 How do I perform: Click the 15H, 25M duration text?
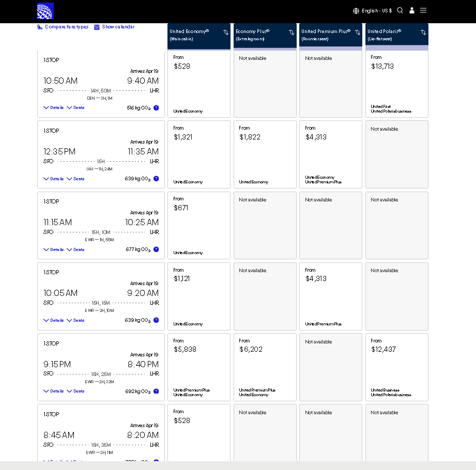101,374
